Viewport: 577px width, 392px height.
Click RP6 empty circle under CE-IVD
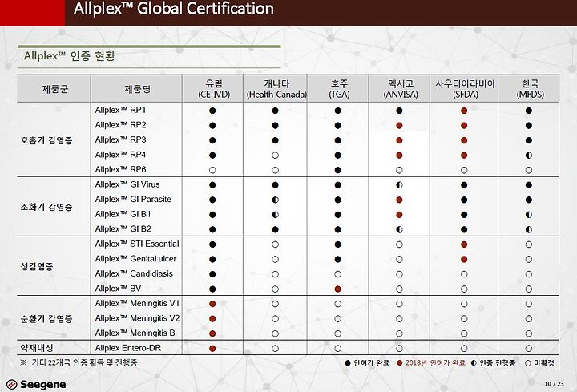[x=212, y=170]
